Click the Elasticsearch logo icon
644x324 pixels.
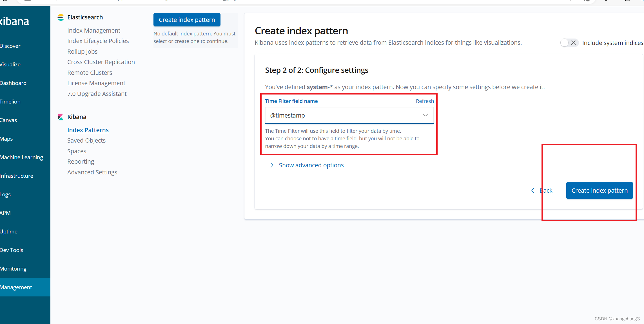click(61, 17)
